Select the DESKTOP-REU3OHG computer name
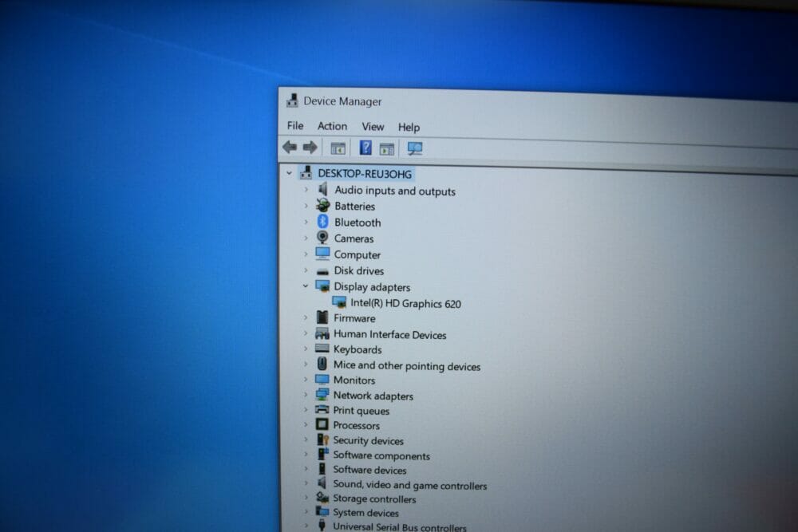 [365, 174]
